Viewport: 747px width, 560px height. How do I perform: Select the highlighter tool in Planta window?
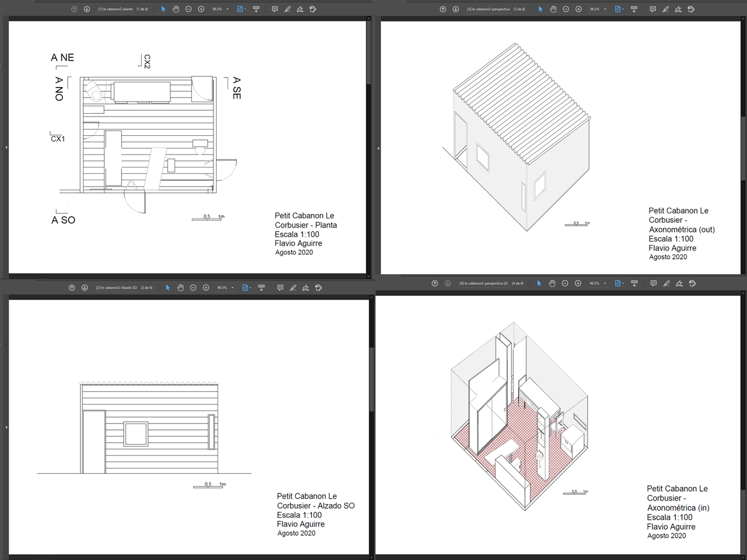pyautogui.click(x=288, y=9)
